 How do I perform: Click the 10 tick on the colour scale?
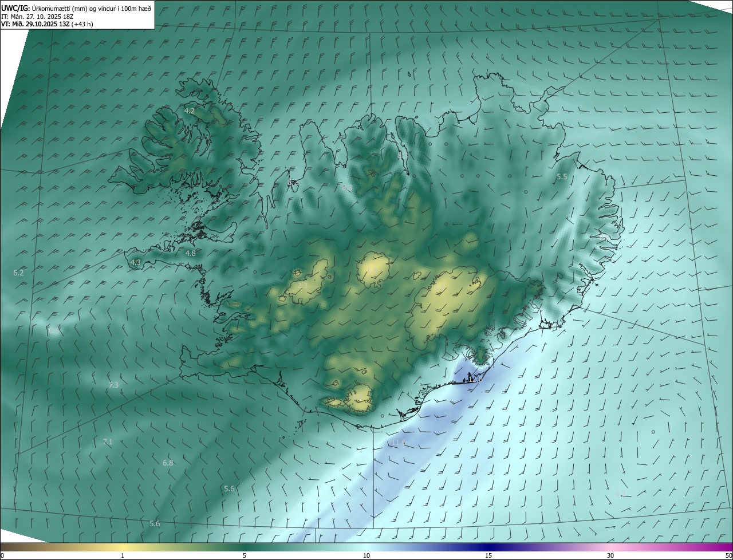click(366, 556)
